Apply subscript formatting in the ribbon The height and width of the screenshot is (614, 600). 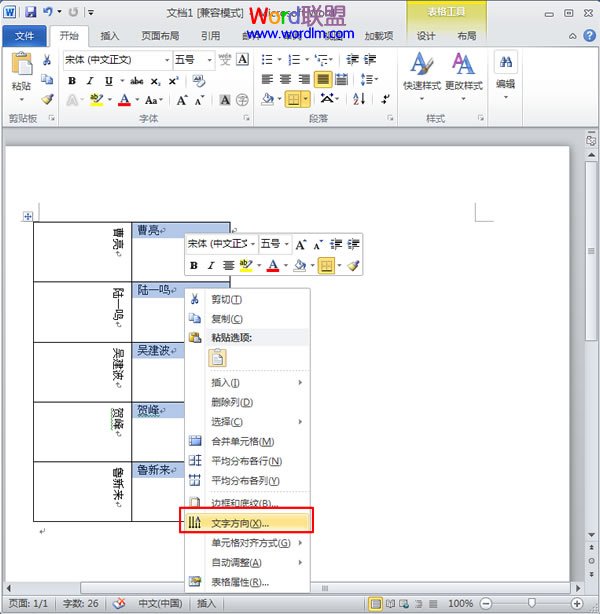(155, 81)
